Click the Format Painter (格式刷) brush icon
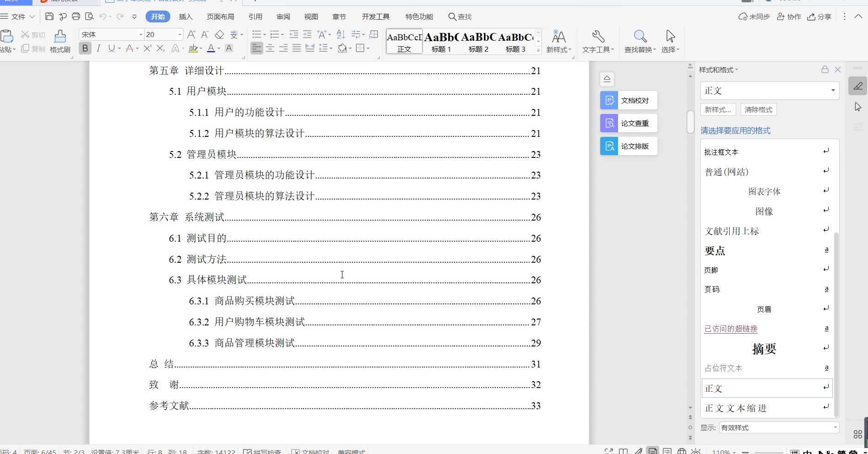 coord(60,37)
